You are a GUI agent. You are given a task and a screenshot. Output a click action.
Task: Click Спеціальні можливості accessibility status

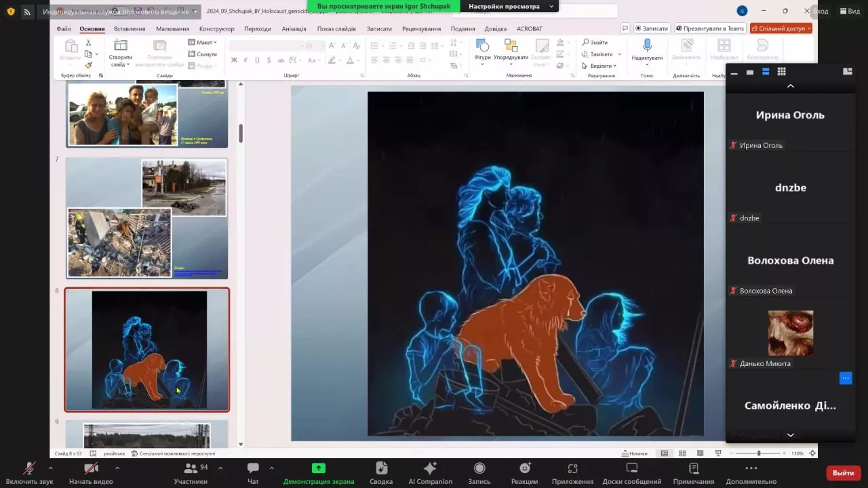[x=173, y=453]
